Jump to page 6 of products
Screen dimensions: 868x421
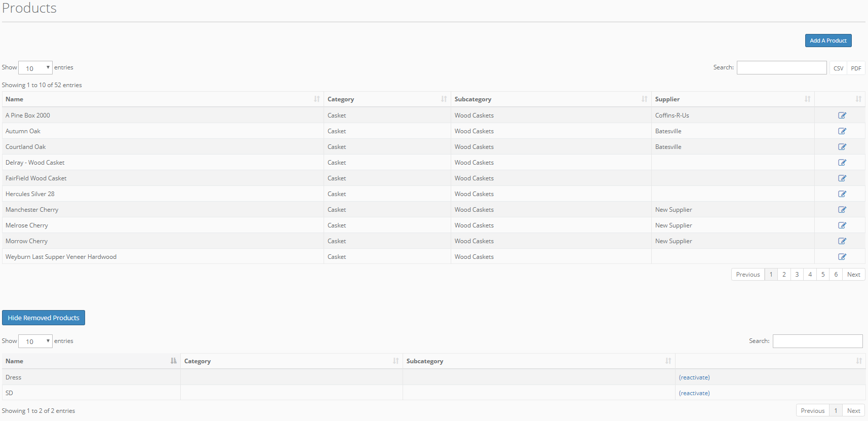click(x=836, y=275)
